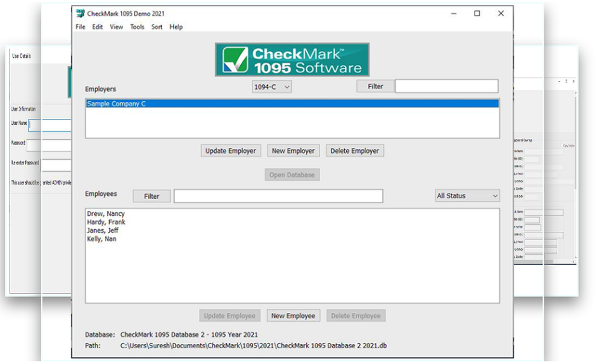Open the File menu
Screen dimensions: 603x364
coord(80,27)
